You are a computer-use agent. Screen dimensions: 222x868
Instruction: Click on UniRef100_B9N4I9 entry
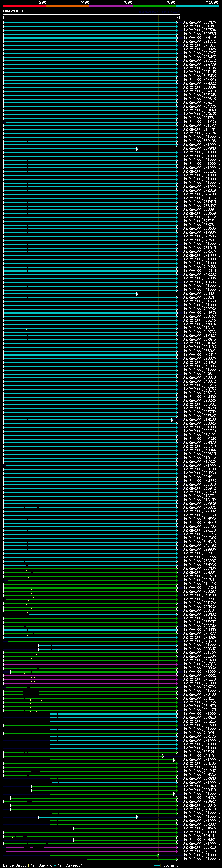tap(199, 38)
